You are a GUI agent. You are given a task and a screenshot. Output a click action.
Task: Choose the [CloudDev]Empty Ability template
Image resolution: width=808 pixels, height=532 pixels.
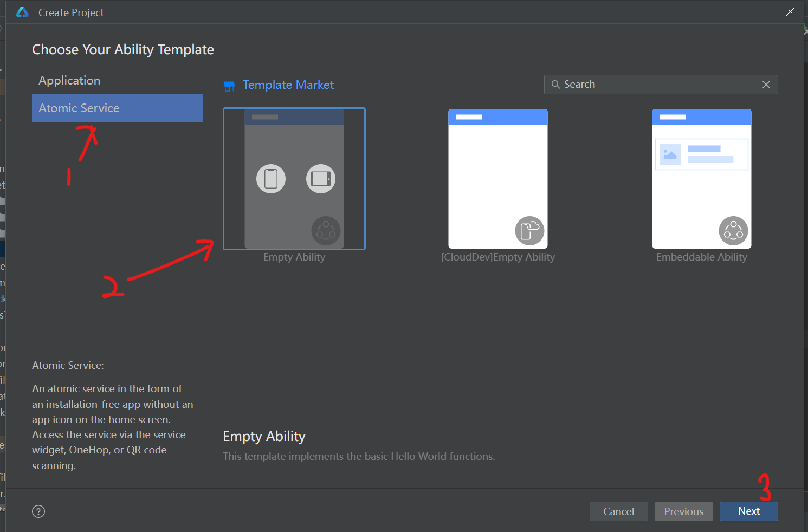click(x=498, y=179)
